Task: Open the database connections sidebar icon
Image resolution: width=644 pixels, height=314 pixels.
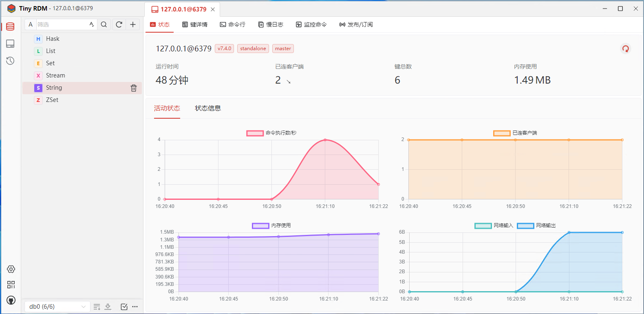Action: point(10,27)
